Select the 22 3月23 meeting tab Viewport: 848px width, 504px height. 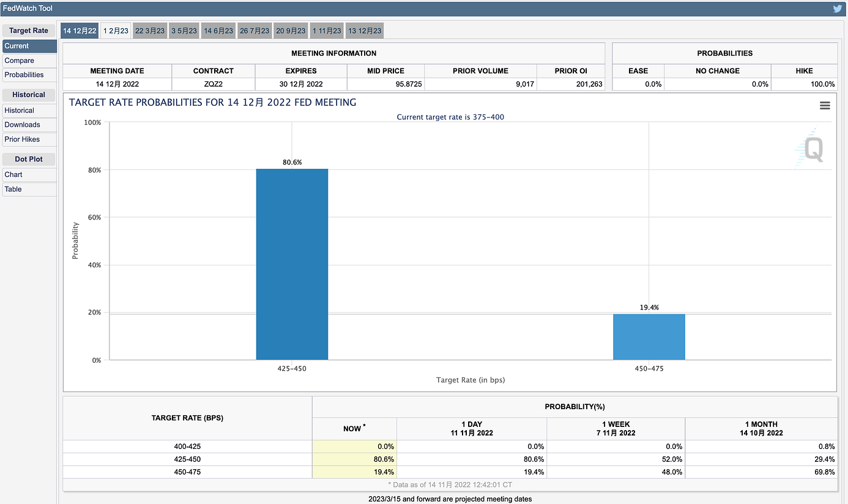click(150, 31)
